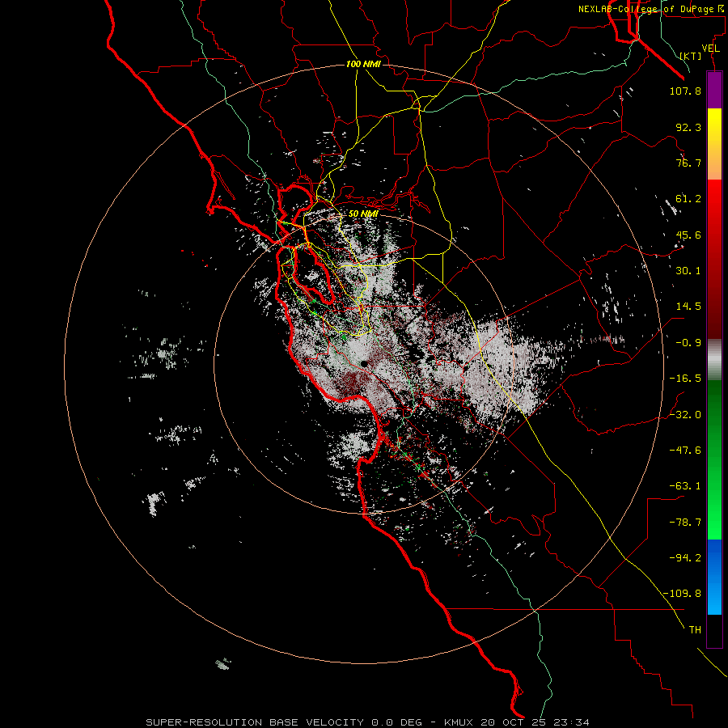Click the blue segment of velocity color bar
The image size is (728, 728).
[714, 577]
